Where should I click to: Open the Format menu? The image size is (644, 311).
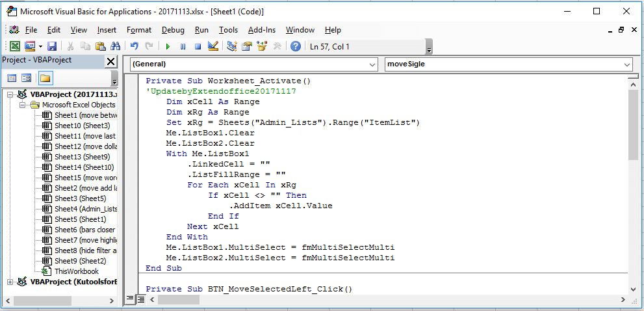[139, 30]
